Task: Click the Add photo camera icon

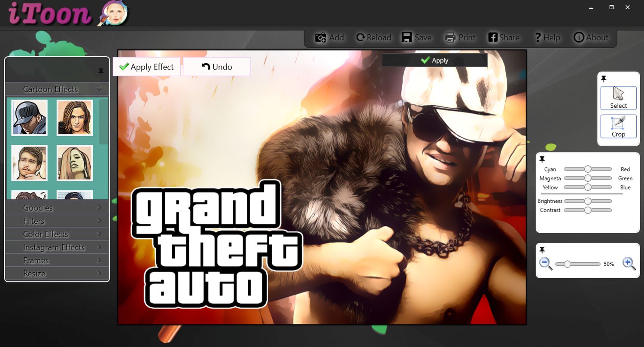Action: [321, 38]
